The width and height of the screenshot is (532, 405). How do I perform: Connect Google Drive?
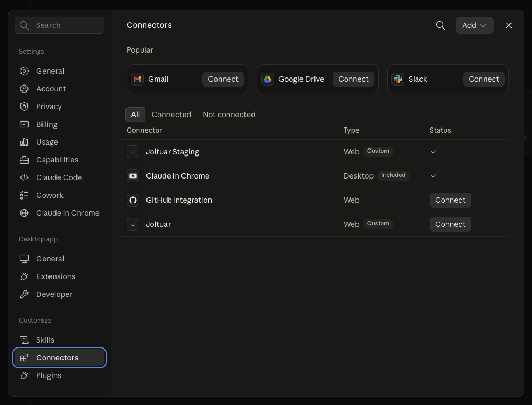click(353, 79)
